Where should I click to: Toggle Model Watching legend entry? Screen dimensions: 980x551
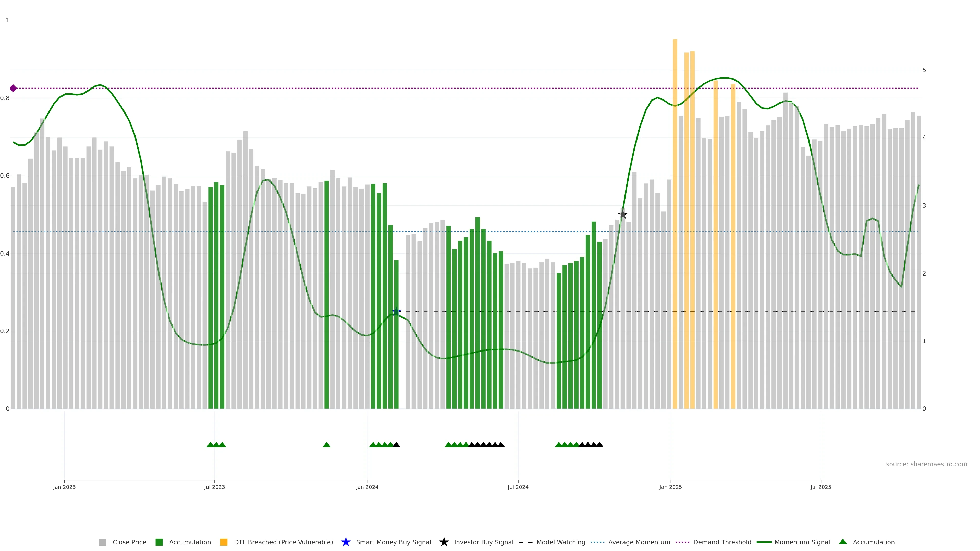[560, 542]
